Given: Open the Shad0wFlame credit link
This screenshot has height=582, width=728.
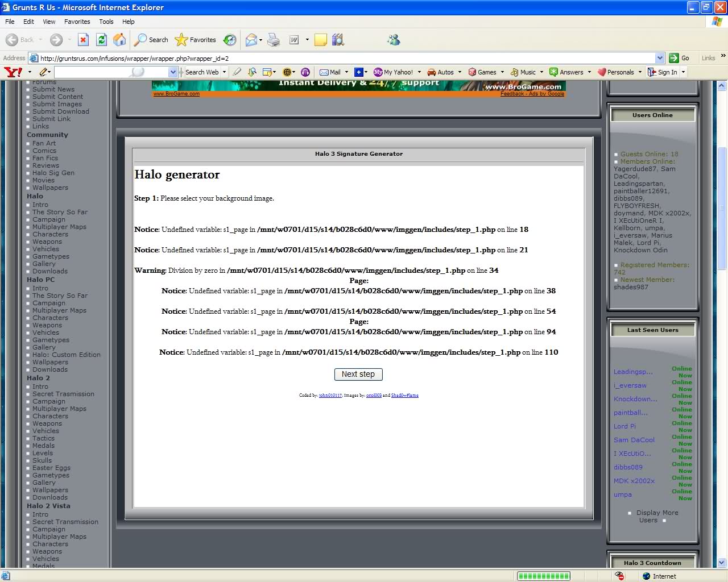Looking at the screenshot, I should tap(405, 396).
